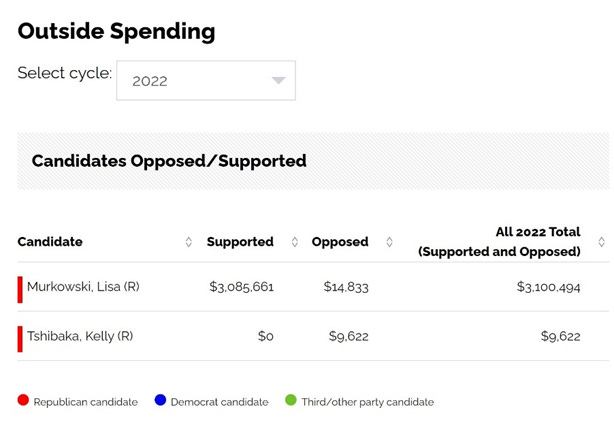This screenshot has width=614, height=431.
Task: Click the Opposed column header
Action: [x=340, y=242]
